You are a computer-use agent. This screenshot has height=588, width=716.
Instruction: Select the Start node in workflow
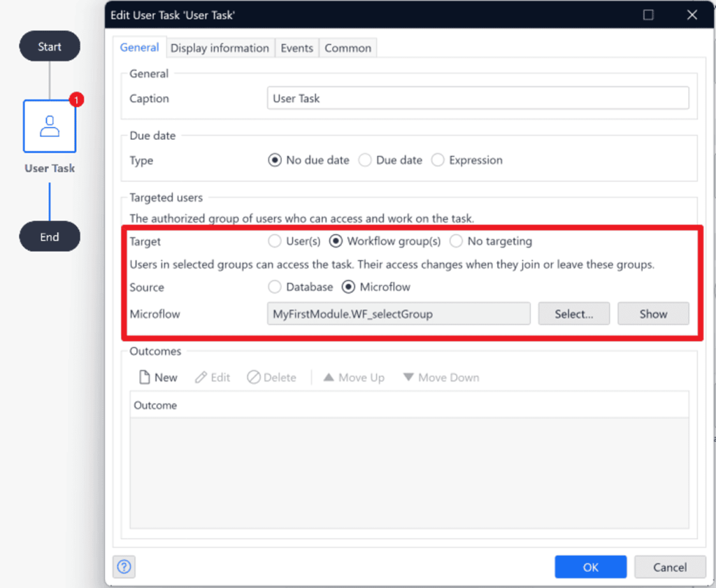(50, 46)
